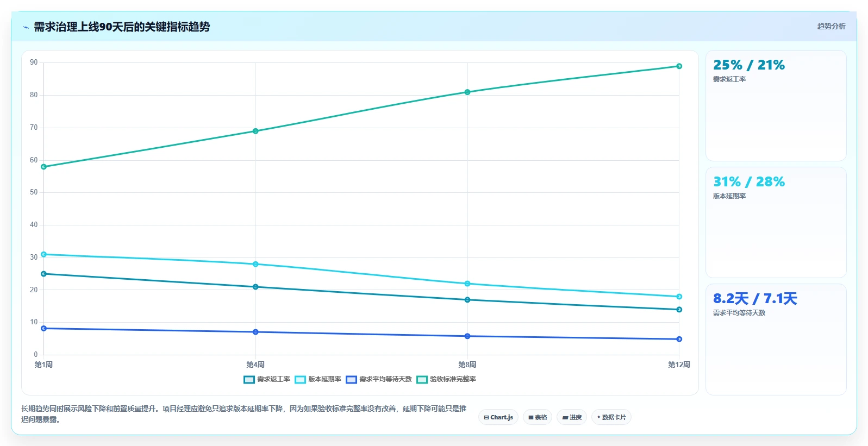Viewport: 868px width, 446px height.
Task: Click 需求平均等待天数 data point at 第12周
Action: [x=679, y=339]
